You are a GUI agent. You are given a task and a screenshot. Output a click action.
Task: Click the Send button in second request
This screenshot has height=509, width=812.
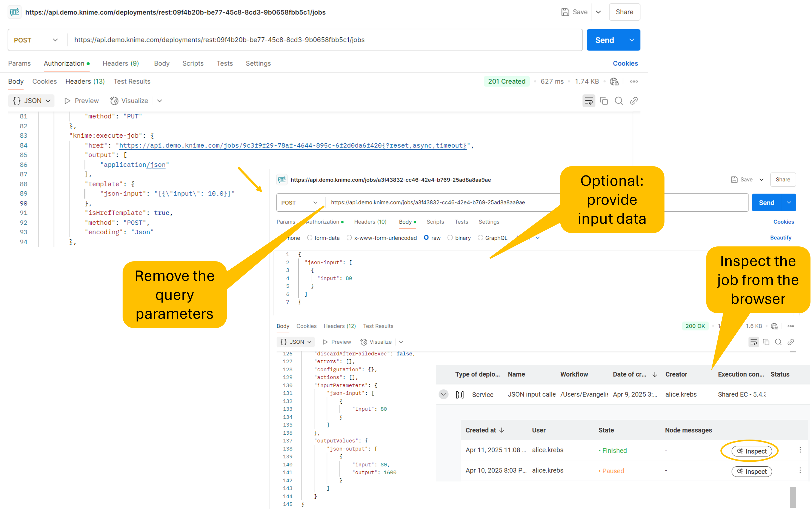pos(767,203)
